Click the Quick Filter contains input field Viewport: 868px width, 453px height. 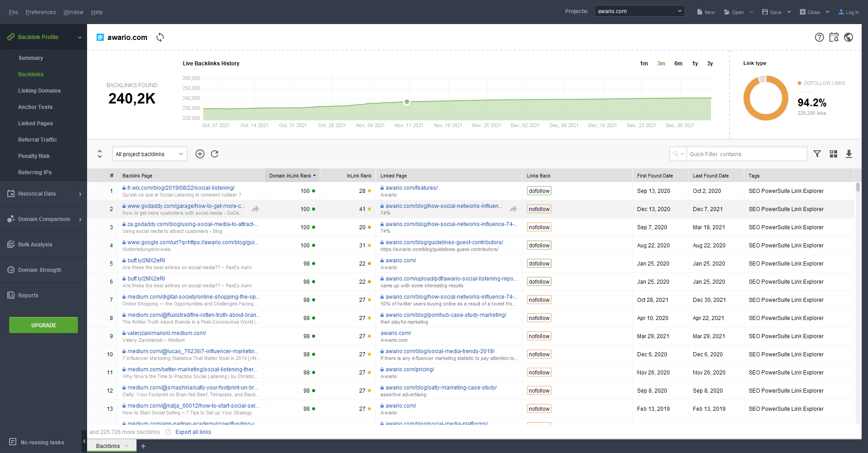(x=747, y=154)
